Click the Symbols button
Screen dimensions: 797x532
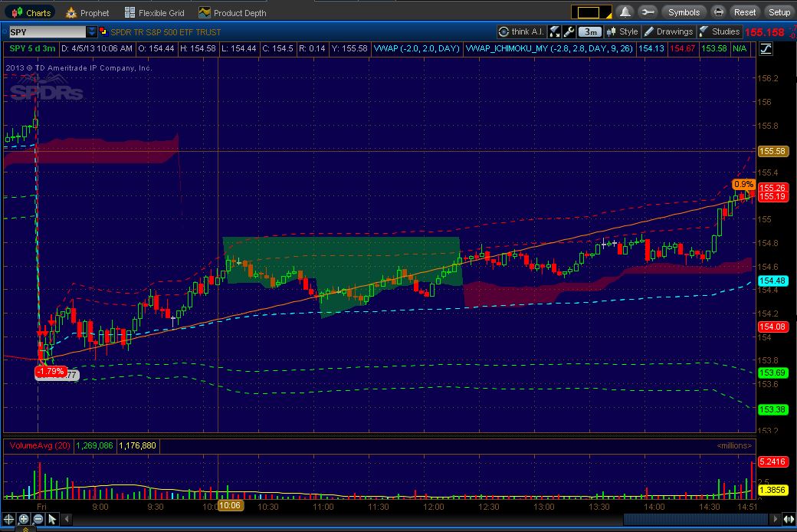click(684, 12)
